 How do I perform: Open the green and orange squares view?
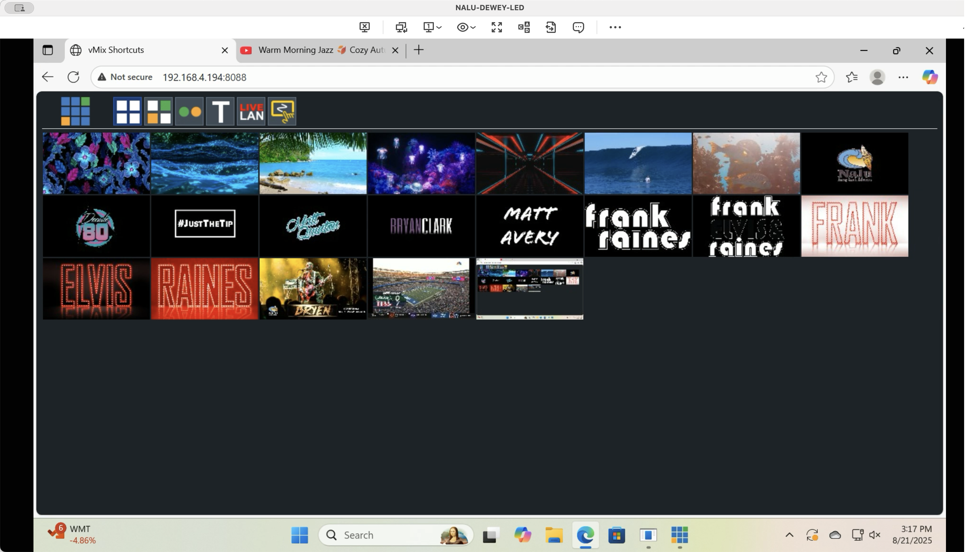pos(159,111)
